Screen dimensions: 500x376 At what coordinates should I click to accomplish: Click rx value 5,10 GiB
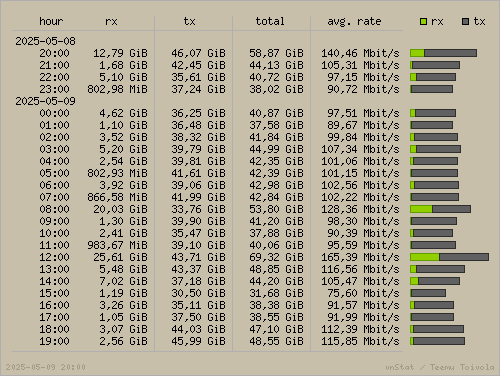[123, 77]
